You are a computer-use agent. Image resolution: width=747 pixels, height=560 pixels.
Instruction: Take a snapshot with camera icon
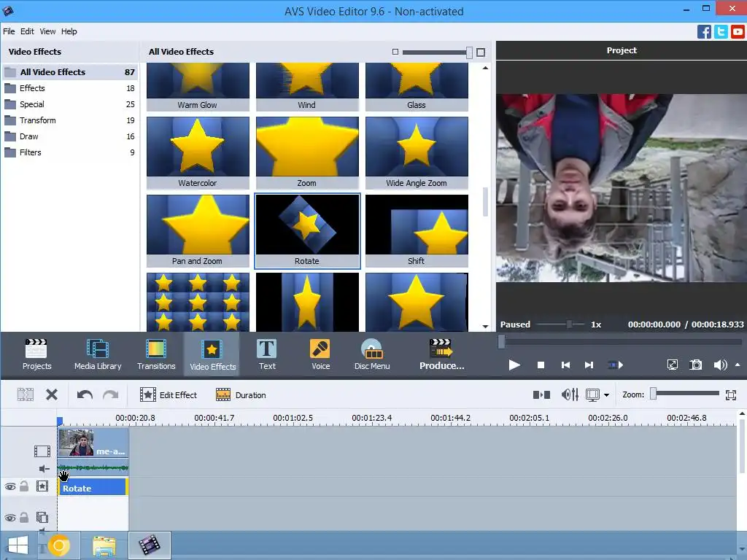click(695, 365)
